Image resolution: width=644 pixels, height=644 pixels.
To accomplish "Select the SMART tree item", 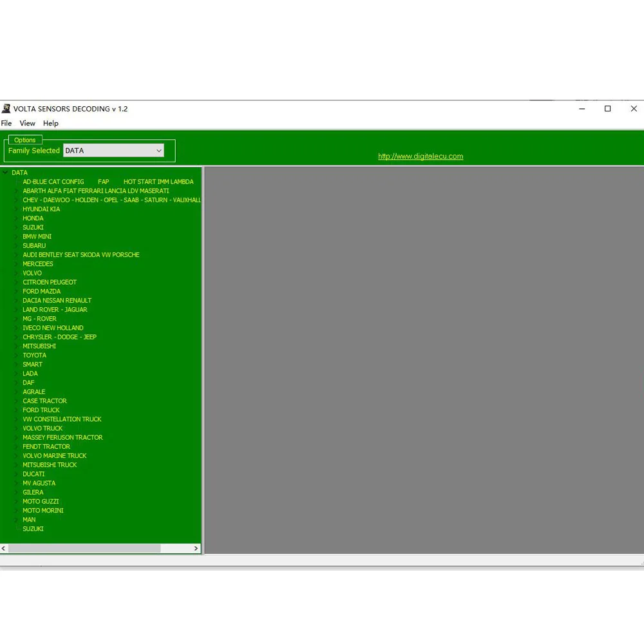I will [x=32, y=365].
